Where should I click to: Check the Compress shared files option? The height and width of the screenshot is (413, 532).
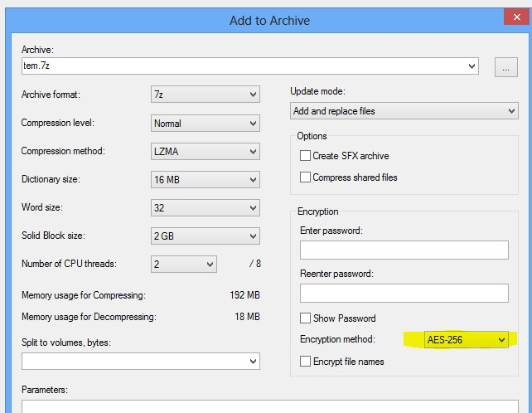[306, 177]
